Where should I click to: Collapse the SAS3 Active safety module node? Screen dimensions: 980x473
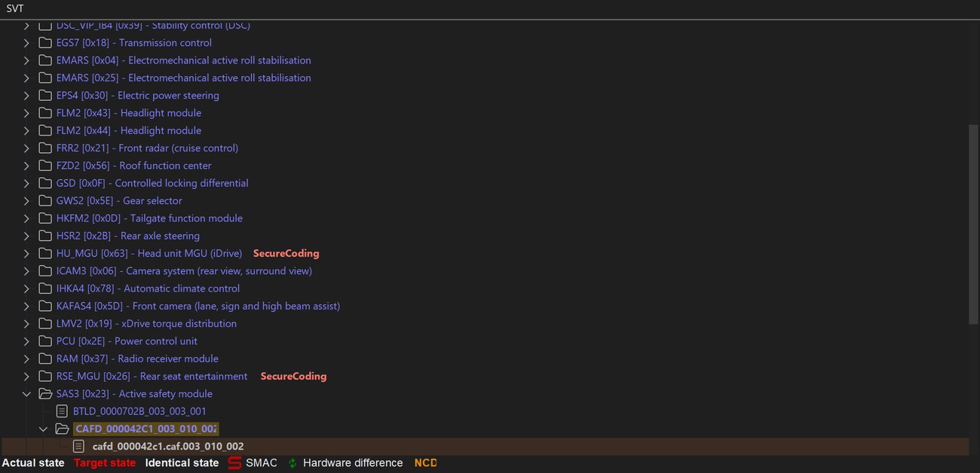click(x=26, y=394)
